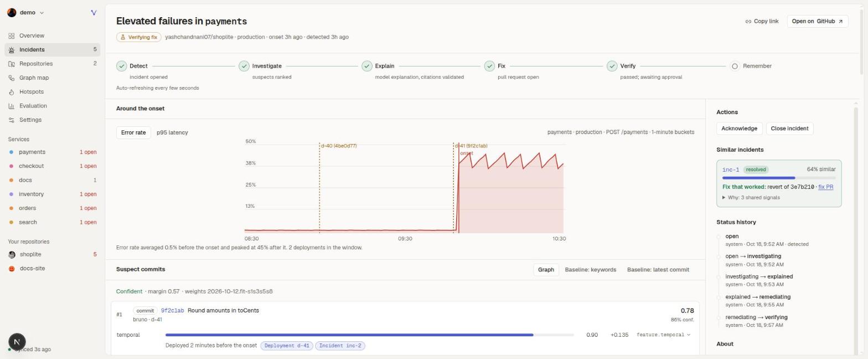Viewport: 868px width, 359px height.
Task: Open the orders service
Action: click(52, 208)
